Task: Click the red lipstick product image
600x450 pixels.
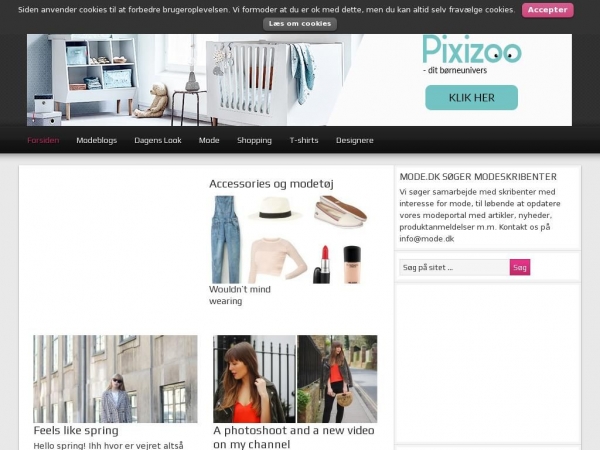Action: 322,264
